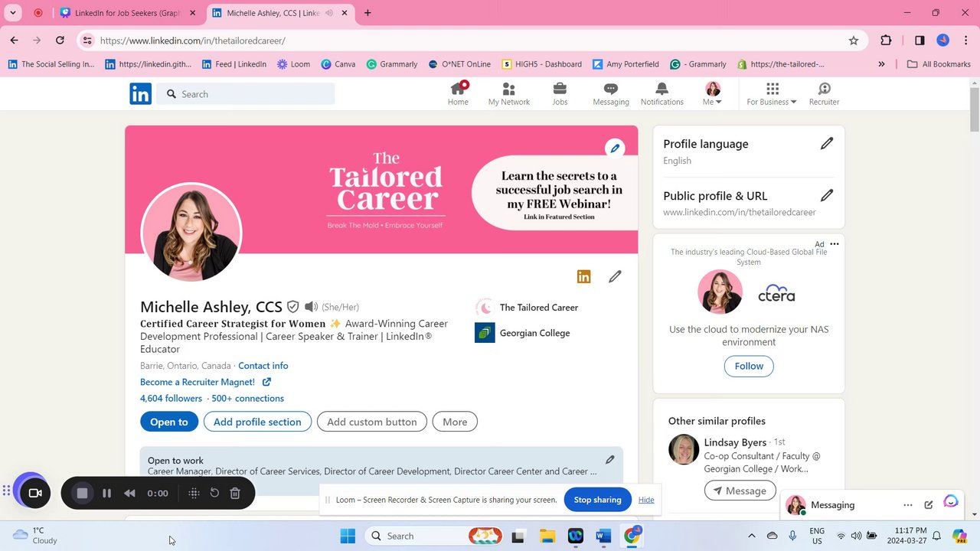
Task: Click the verification shield badge
Action: (292, 307)
